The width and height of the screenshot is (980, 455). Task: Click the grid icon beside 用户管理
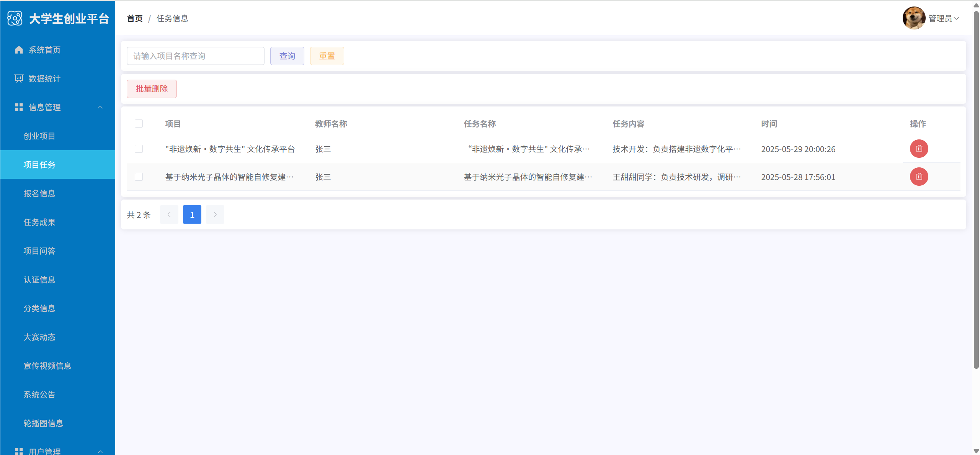tap(19, 451)
